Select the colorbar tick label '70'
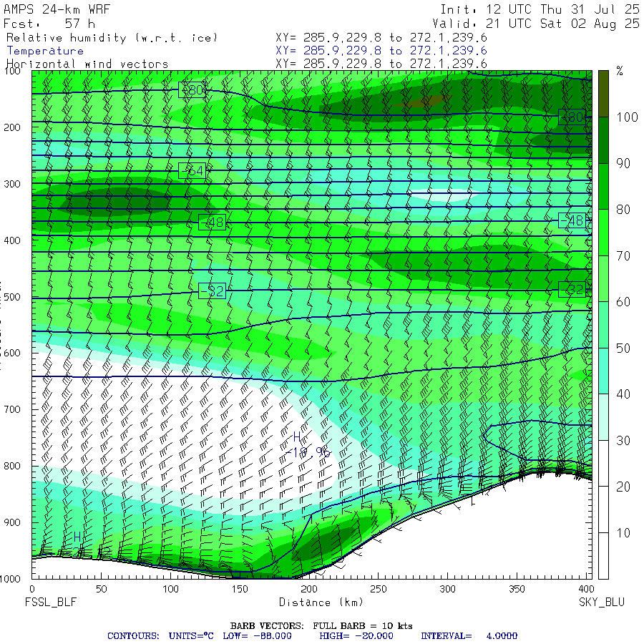Image resolution: width=644 pixels, height=644 pixels. tap(623, 256)
